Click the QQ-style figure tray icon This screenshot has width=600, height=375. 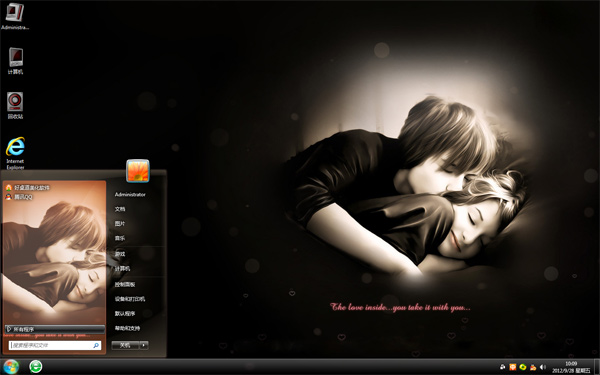point(533,367)
